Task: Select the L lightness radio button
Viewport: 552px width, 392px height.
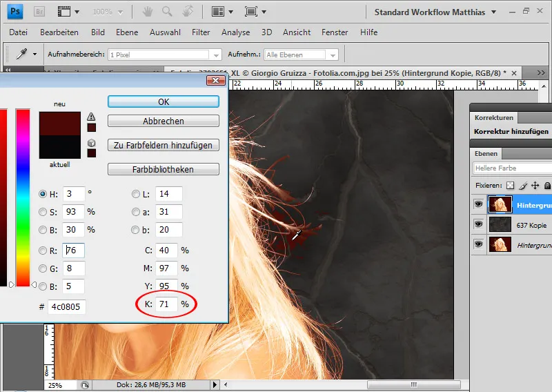Action: coord(135,194)
